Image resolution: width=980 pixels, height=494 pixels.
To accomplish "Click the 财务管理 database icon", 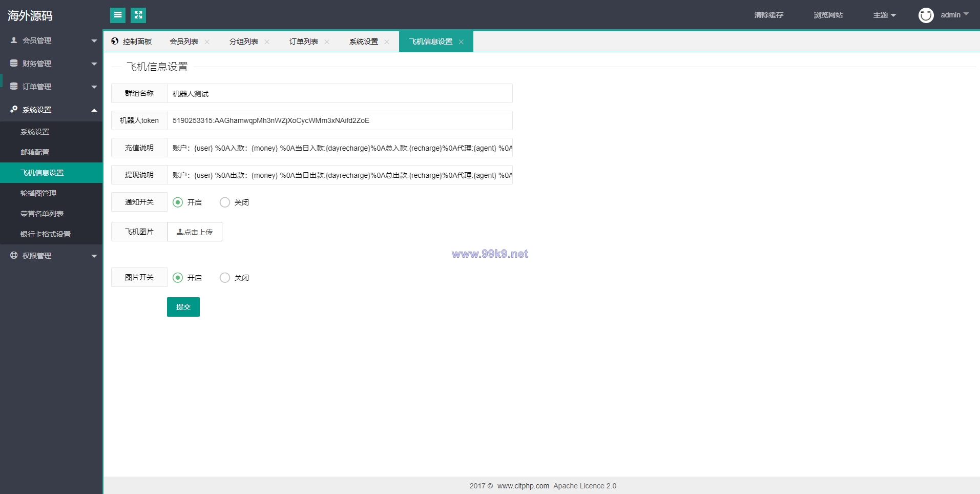I will pos(14,63).
